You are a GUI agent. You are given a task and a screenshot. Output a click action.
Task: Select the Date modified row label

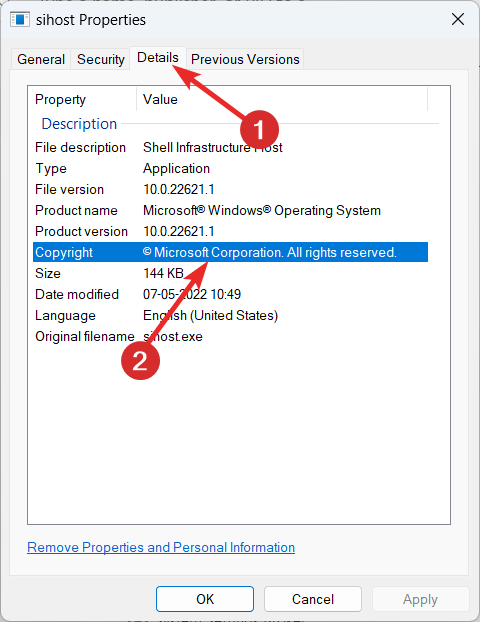[x=77, y=295]
